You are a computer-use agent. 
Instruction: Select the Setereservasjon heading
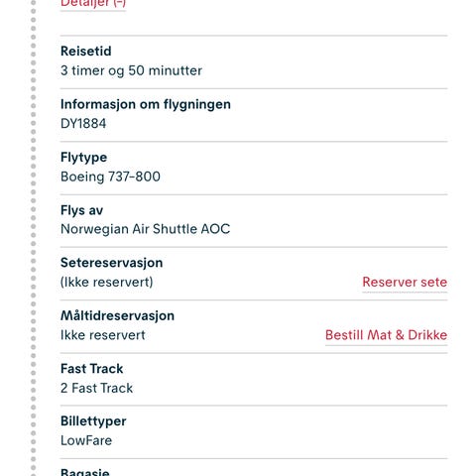(112, 263)
